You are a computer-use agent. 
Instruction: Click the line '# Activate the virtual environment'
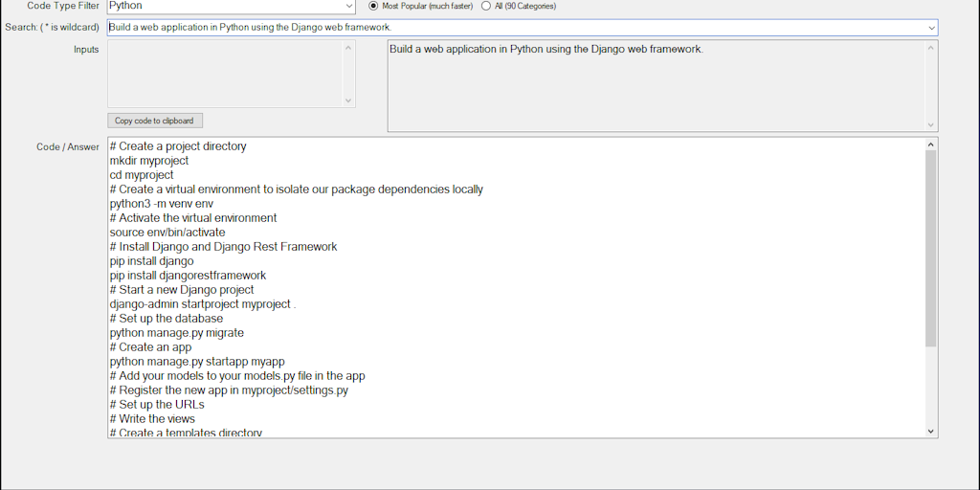tap(193, 218)
